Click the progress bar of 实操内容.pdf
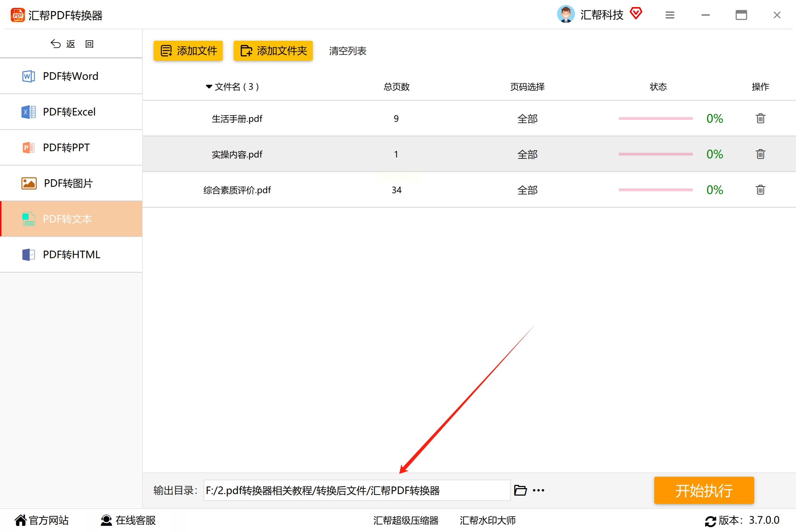 [655, 154]
